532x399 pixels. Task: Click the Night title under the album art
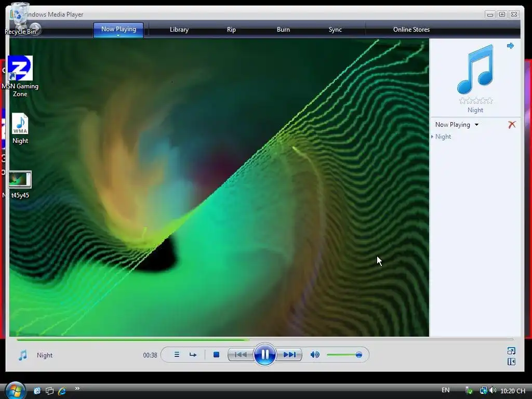[x=475, y=110]
